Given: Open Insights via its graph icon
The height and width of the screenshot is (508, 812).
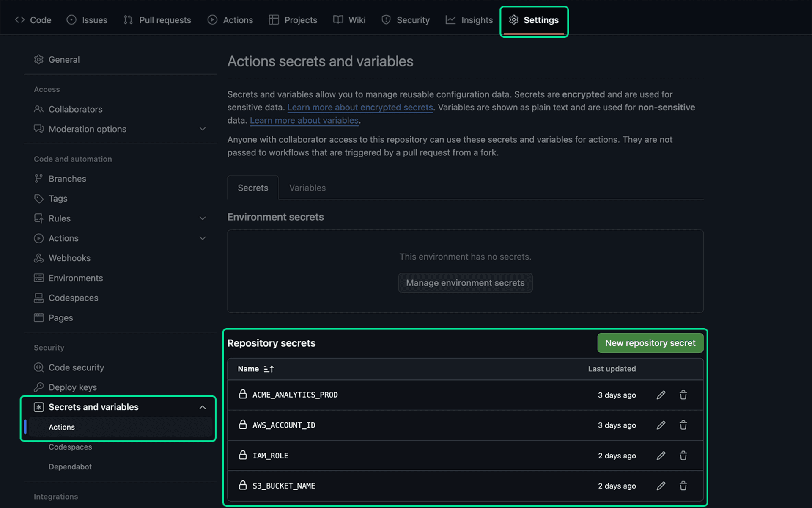Looking at the screenshot, I should pyautogui.click(x=451, y=19).
